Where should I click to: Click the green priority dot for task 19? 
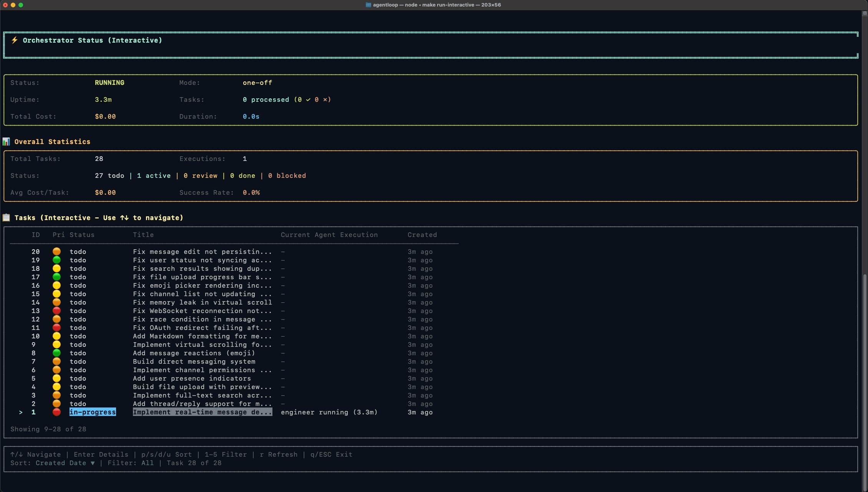pos(57,260)
